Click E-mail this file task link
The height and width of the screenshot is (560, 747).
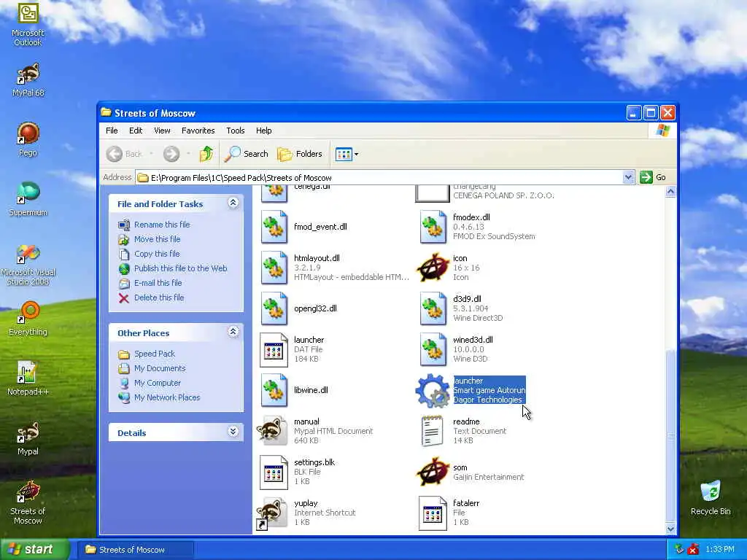158,283
